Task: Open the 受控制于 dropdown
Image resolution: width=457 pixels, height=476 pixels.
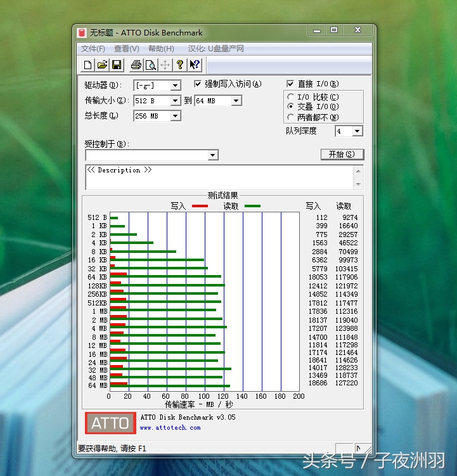Action: [213, 155]
